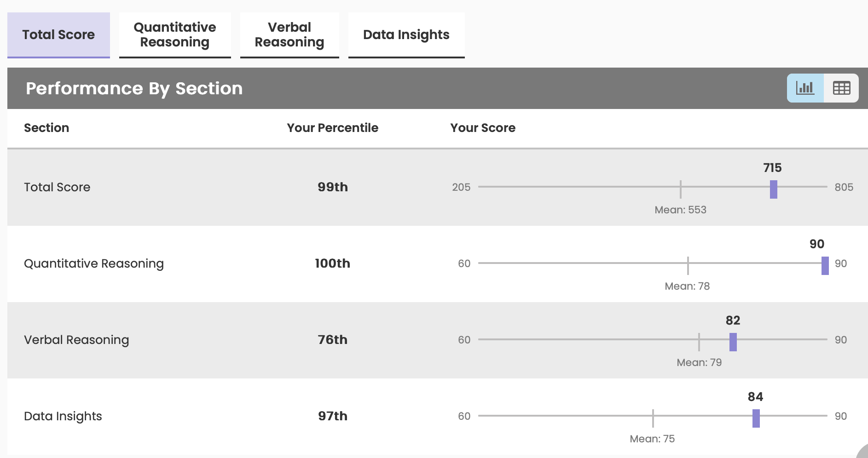Viewport: 868px width, 458px height.
Task: Open the Verbal Reasoning tab
Action: (289, 34)
